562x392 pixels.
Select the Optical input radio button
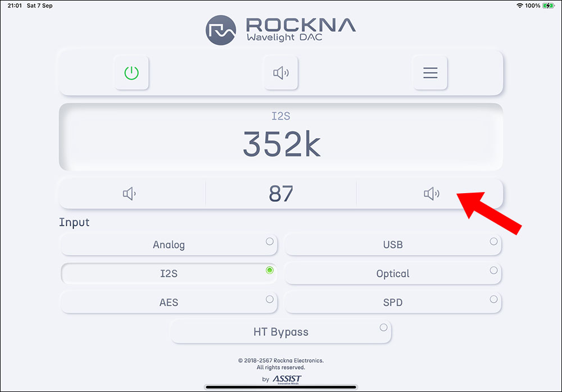pos(493,270)
